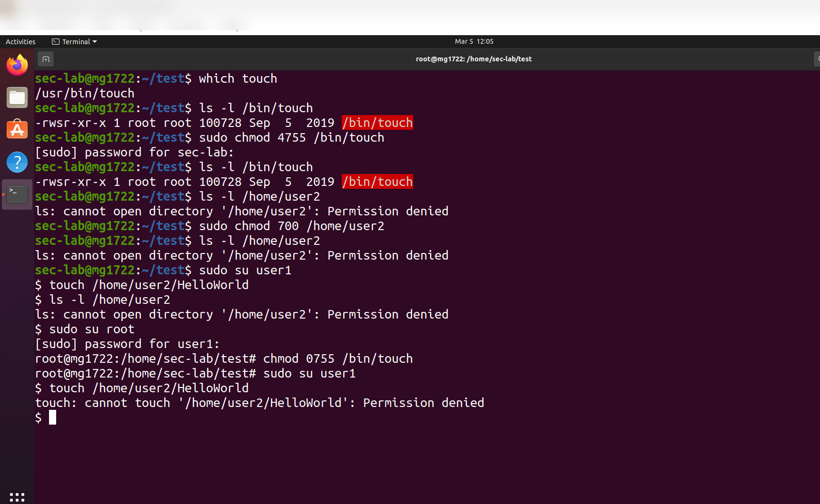
Task: Click the terminal title root@mg1722: /home/sec-lab/test
Action: tap(474, 59)
